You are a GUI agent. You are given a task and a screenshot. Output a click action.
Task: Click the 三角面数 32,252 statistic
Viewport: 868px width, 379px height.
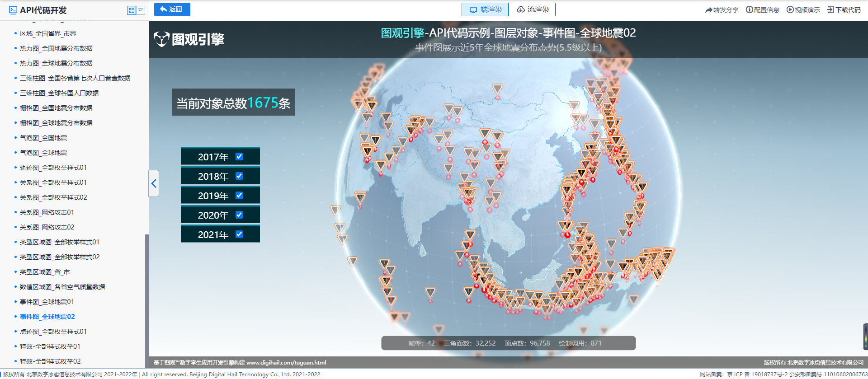470,343
